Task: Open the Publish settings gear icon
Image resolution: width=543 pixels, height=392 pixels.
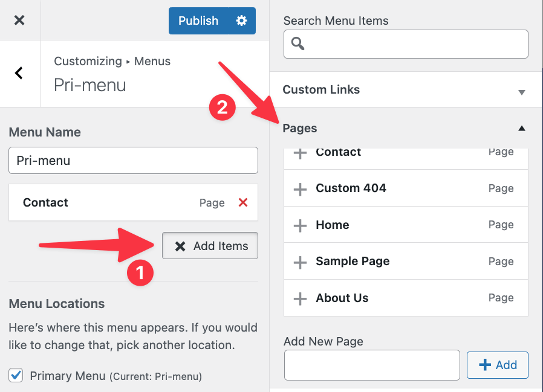Action: click(241, 21)
